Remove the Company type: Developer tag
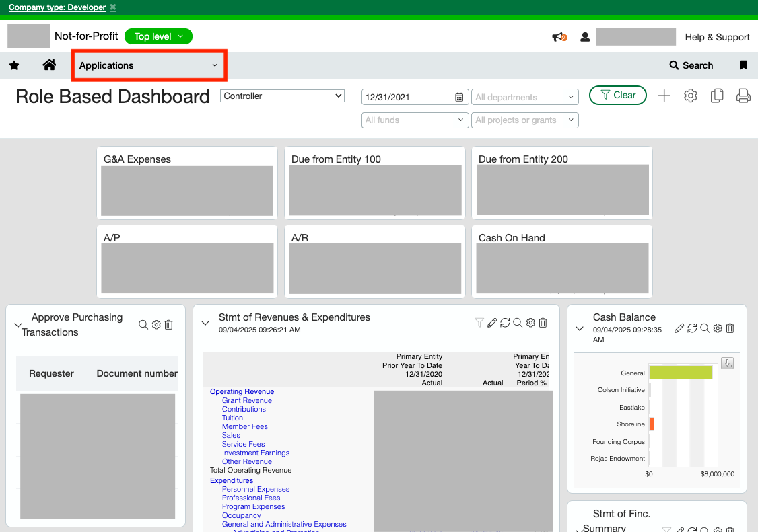758x532 pixels. 113,7
